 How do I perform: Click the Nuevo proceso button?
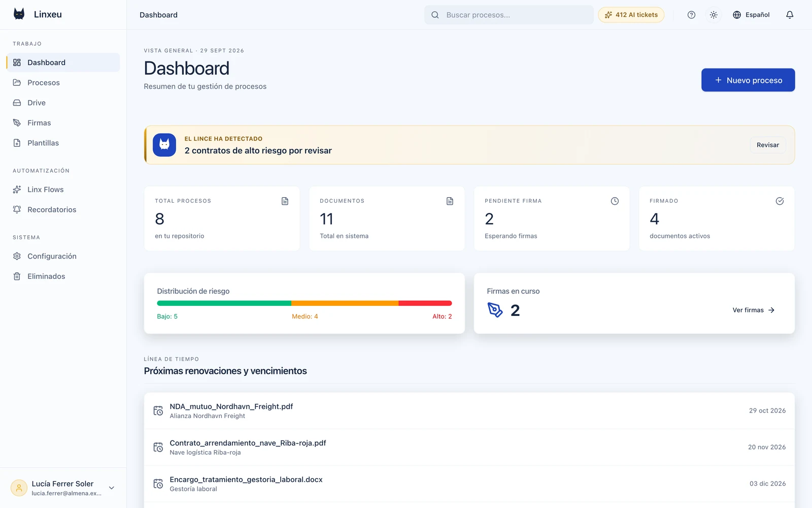748,80
